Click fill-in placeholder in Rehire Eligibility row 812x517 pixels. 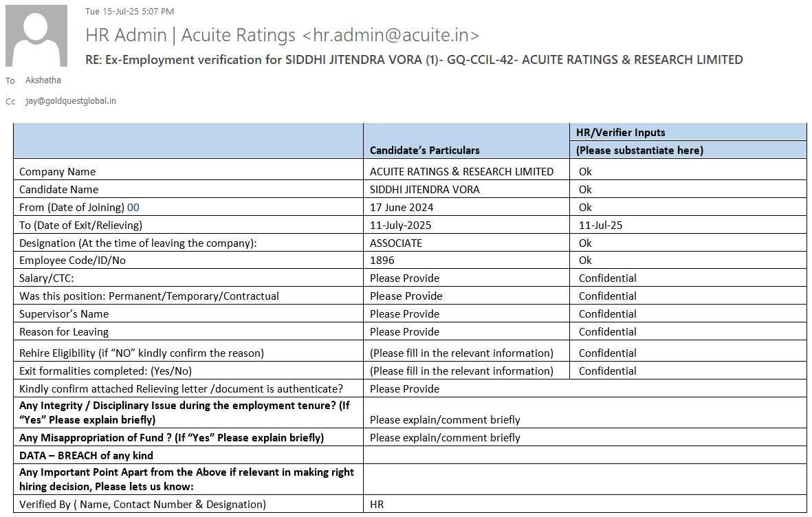point(461,353)
